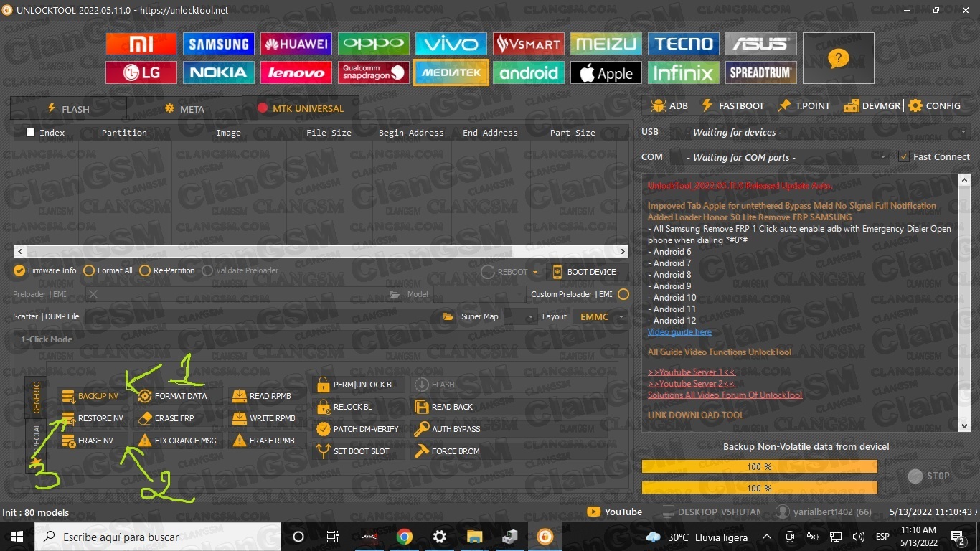Browse for Scatter file folder icon
Image resolution: width=980 pixels, height=551 pixels.
click(448, 316)
